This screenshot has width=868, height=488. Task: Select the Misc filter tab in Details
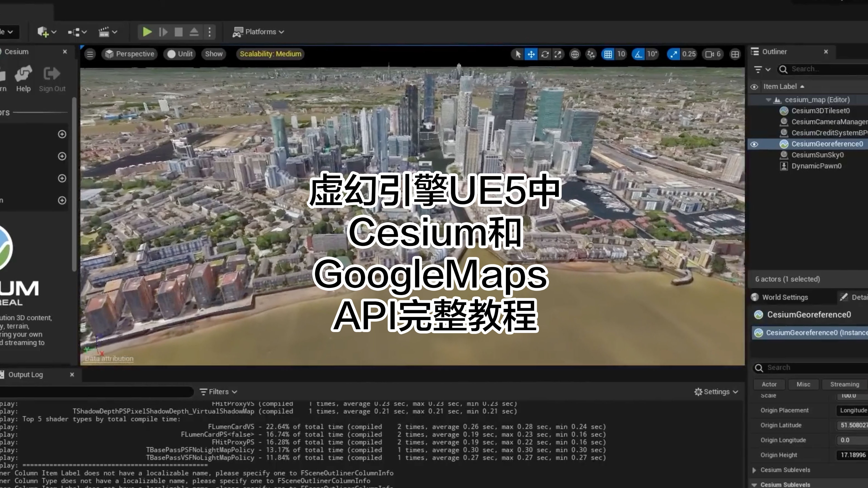point(803,384)
